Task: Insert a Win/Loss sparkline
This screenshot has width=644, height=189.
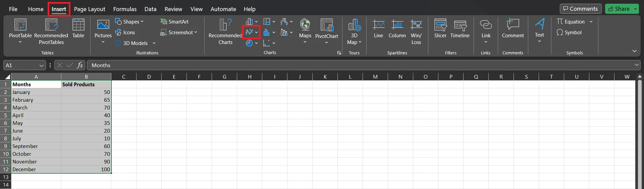Action: (x=416, y=32)
